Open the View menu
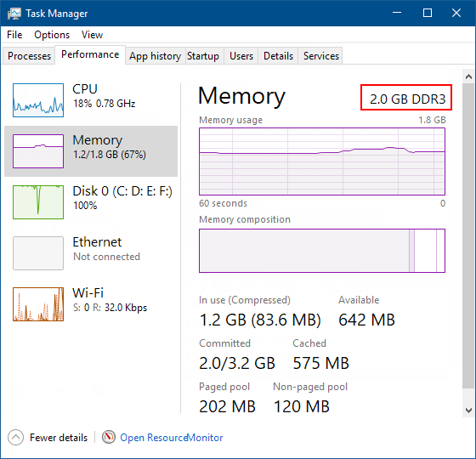476x459 pixels. pyautogui.click(x=92, y=35)
